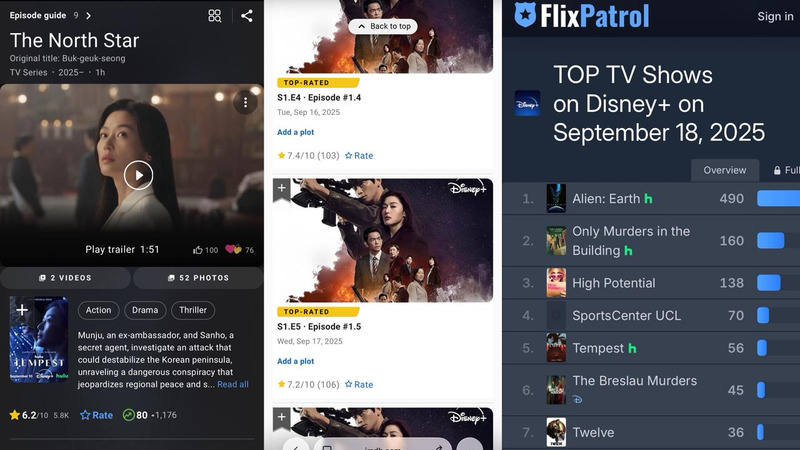
Task: Click the share icon beside the title
Action: tap(246, 16)
